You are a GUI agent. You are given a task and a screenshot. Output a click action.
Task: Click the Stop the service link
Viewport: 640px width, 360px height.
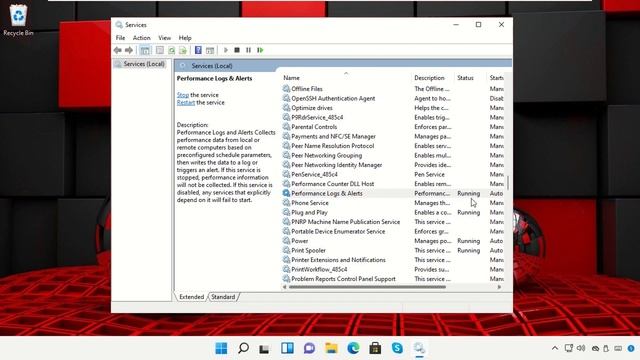pyautogui.click(x=182, y=95)
